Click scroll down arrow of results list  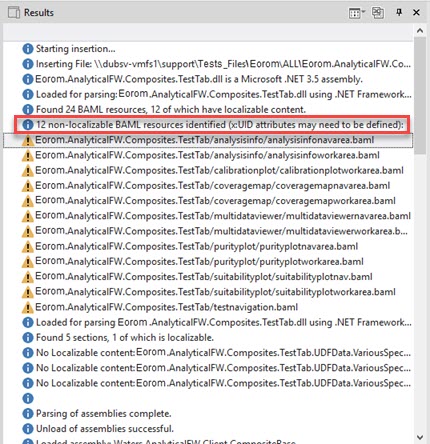(x=420, y=437)
